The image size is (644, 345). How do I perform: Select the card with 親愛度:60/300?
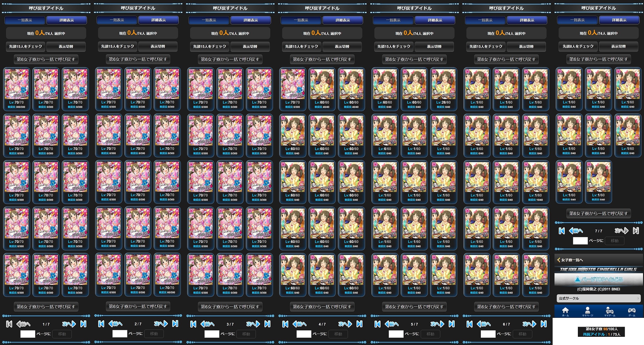[167, 275]
